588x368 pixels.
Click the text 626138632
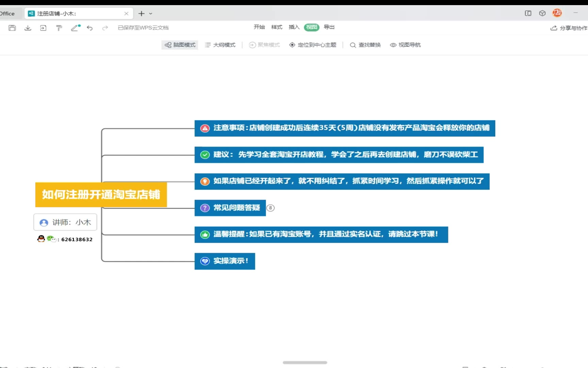77,240
